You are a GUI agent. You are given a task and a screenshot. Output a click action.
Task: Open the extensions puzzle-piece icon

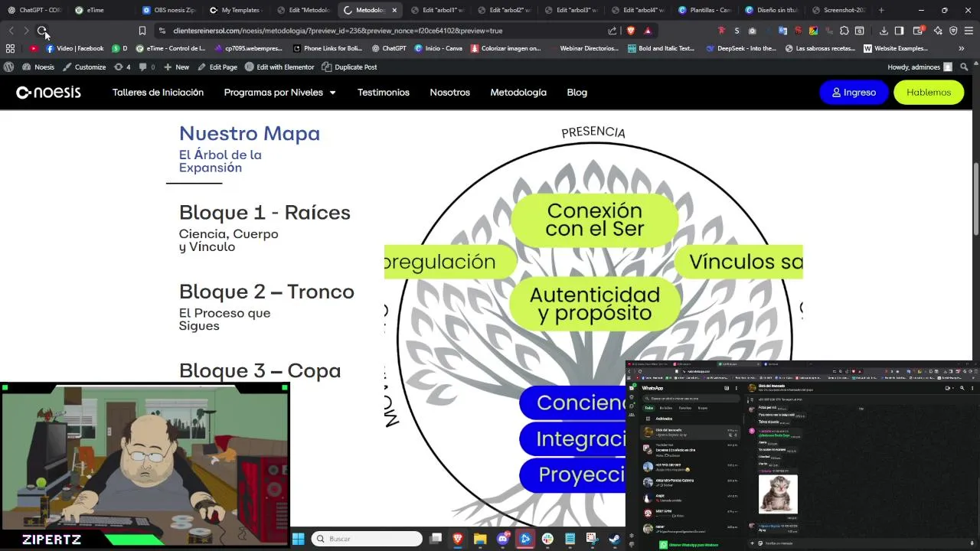click(x=844, y=31)
